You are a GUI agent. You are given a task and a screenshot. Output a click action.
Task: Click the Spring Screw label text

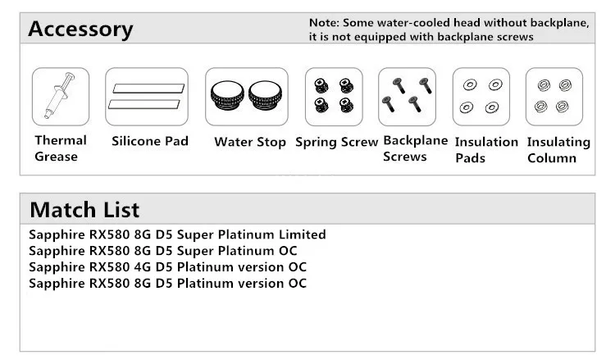(336, 142)
